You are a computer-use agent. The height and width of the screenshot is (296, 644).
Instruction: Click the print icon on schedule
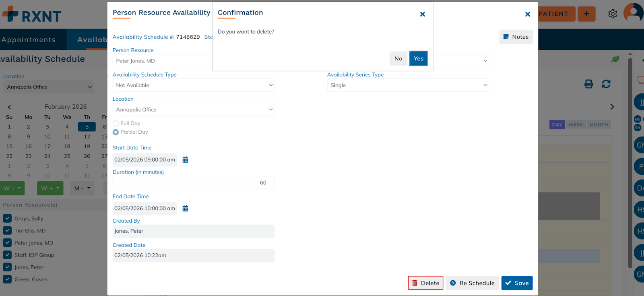[x=588, y=84]
